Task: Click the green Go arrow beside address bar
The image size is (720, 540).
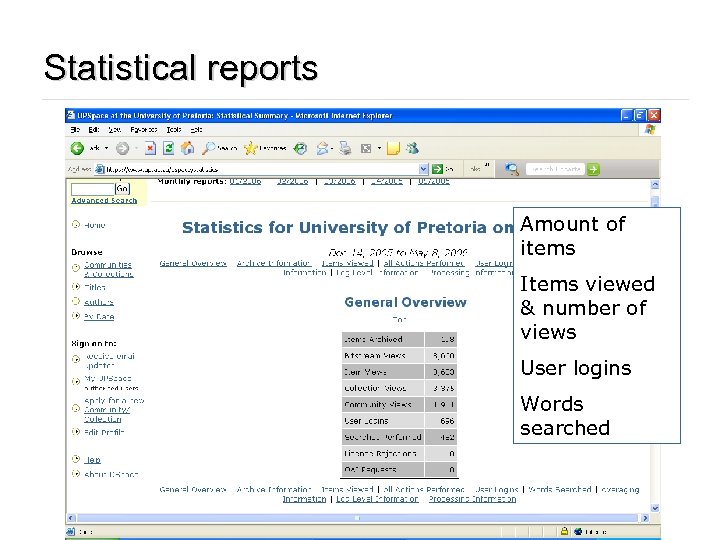Action: [437, 169]
